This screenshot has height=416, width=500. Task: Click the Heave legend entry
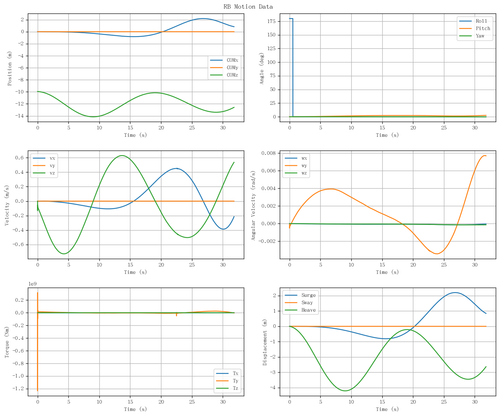(x=300, y=310)
